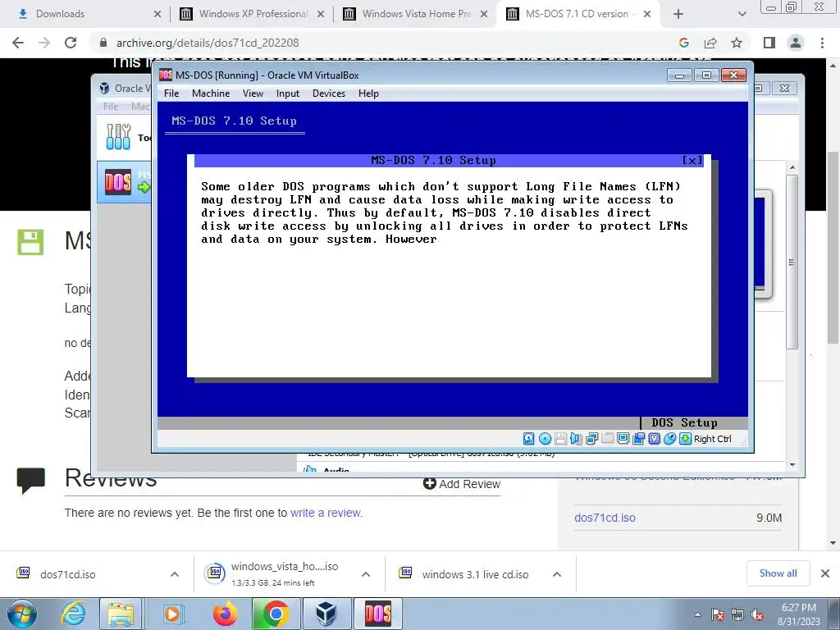Click the optical disk icon in VirtualBox status bar
The image size is (840, 630).
pos(545,439)
